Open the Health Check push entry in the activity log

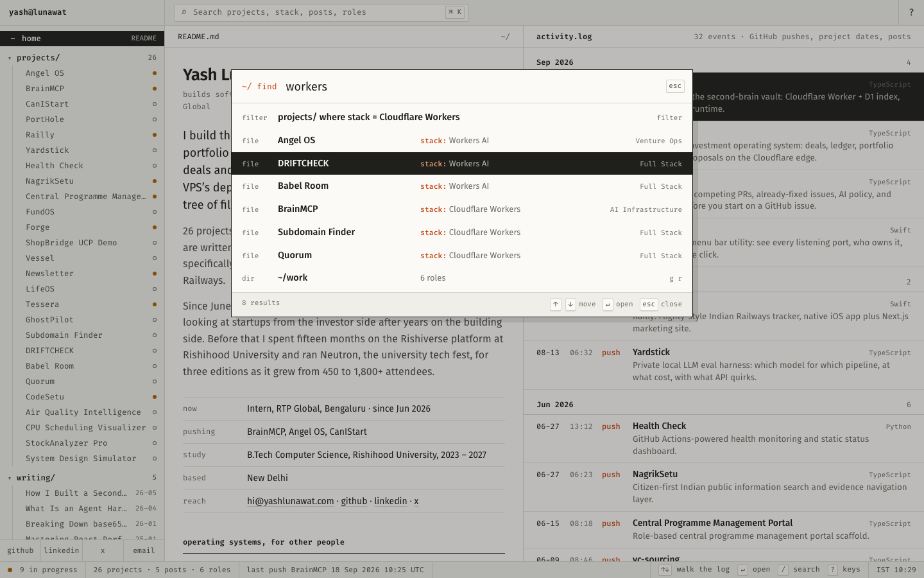click(x=724, y=439)
